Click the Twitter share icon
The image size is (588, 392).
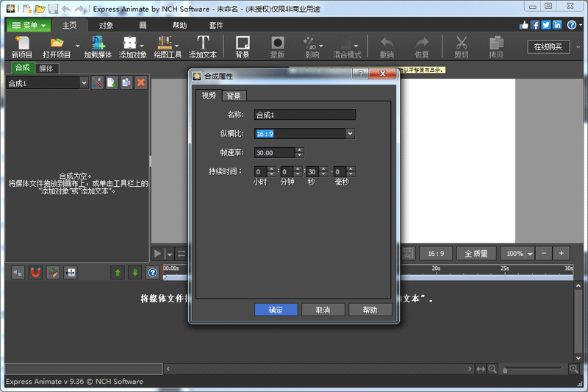546,25
